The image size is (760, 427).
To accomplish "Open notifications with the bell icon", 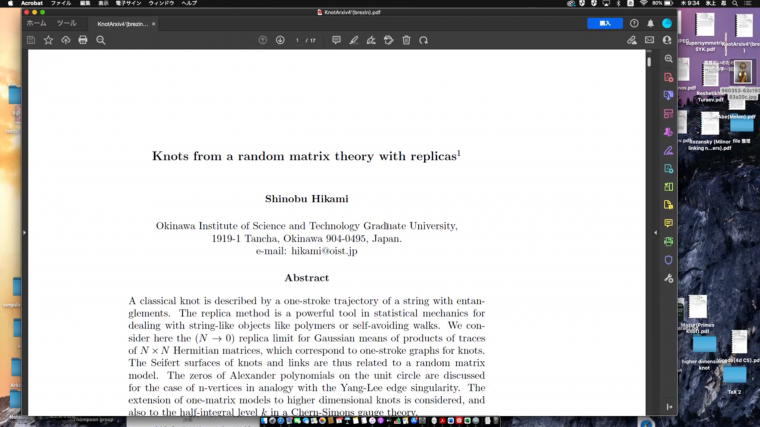I will click(650, 23).
